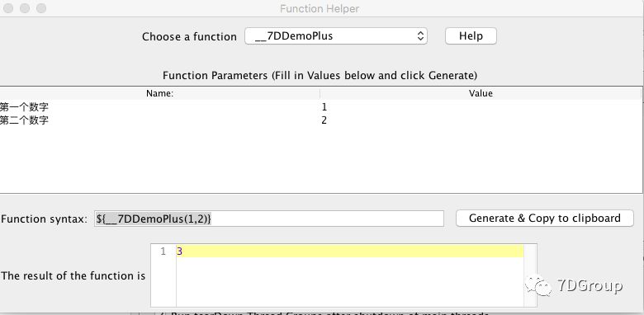The width and height of the screenshot is (644, 315).
Task: Select the Value column header
Action: click(481, 93)
